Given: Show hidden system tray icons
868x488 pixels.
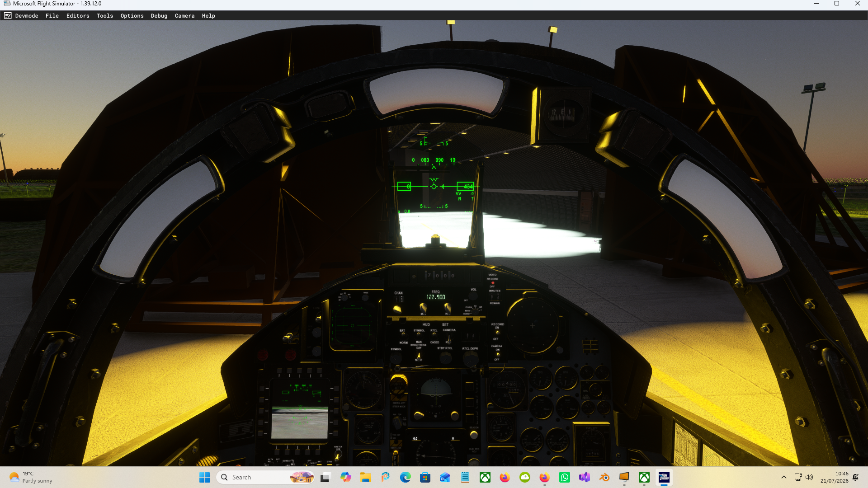Looking at the screenshot, I should (784, 477).
